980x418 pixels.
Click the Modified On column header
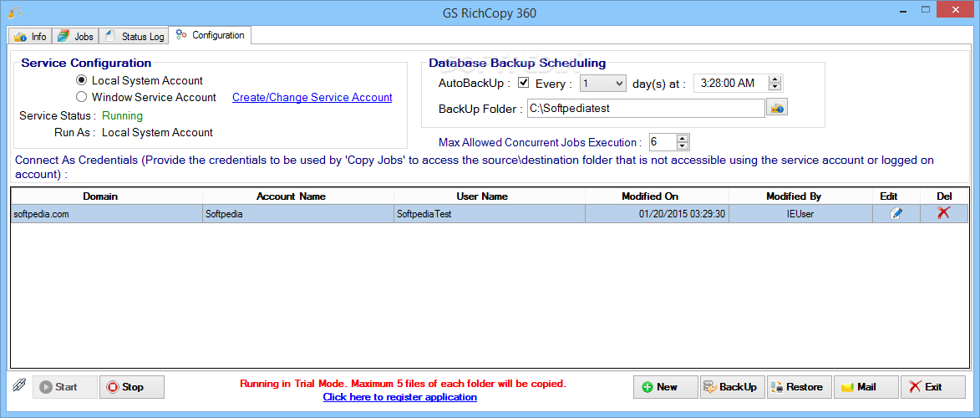coord(657,196)
